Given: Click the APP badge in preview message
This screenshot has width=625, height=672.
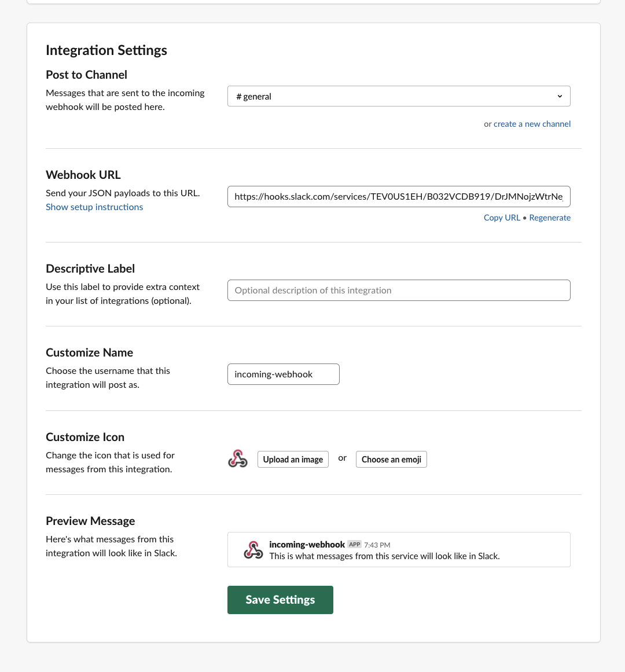Looking at the screenshot, I should coord(355,545).
